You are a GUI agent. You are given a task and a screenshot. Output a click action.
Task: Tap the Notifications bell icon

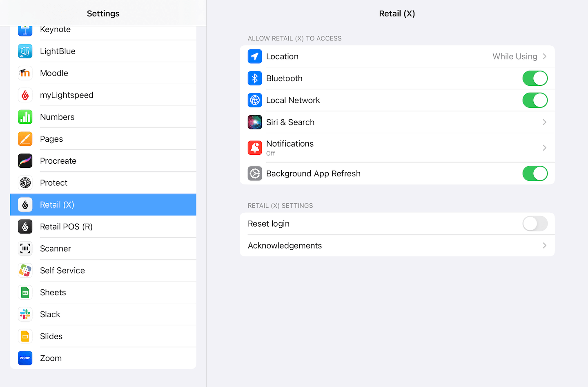255,148
